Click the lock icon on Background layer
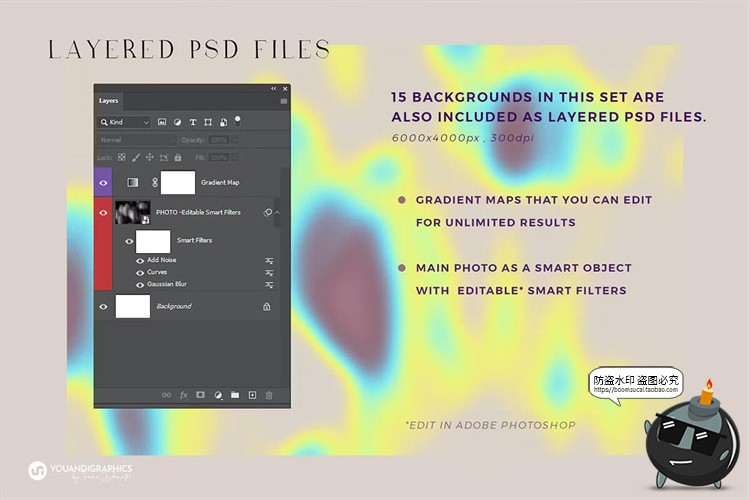Image resolution: width=750 pixels, height=500 pixels. pyautogui.click(x=266, y=307)
